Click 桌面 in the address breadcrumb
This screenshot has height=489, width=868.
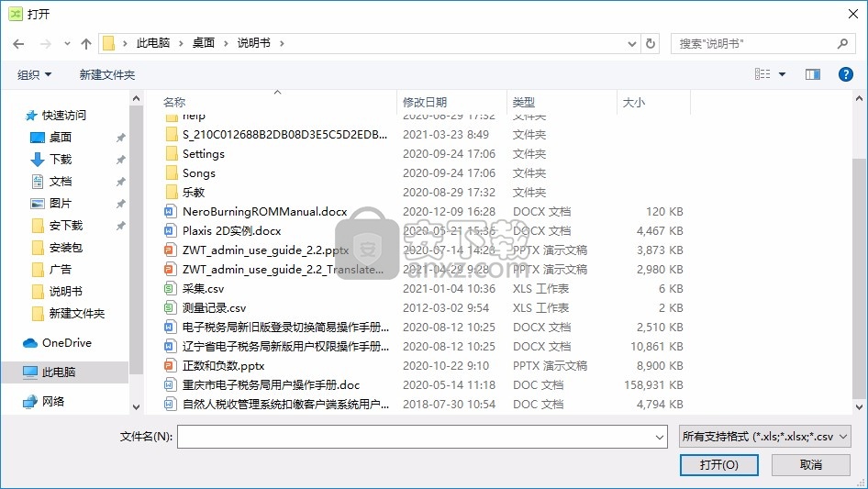click(x=203, y=43)
